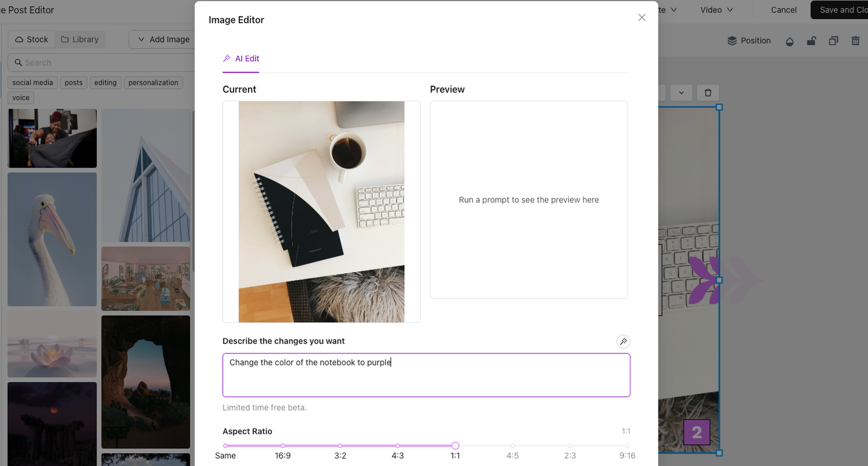Viewport: 868px width, 466px height.
Task: Select the 9:16 aspect ratio stop
Action: (x=627, y=446)
